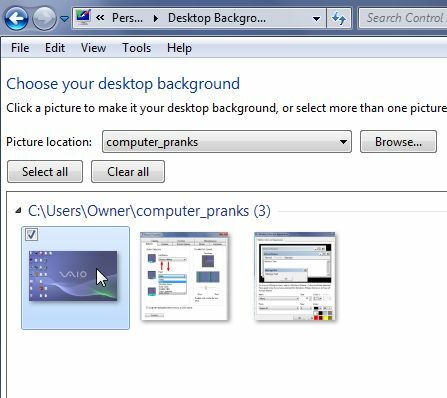Expand the arrow after 'Pers...' breadcrumb
The width and height of the screenshot is (447, 398).
pos(156,18)
